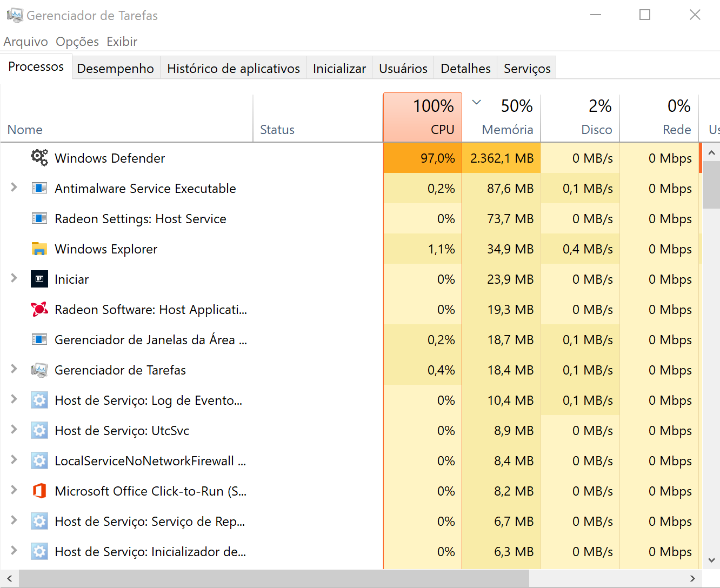Click the Log de Eventos service gear icon
Viewport: 720px width, 588px height.
[39, 400]
